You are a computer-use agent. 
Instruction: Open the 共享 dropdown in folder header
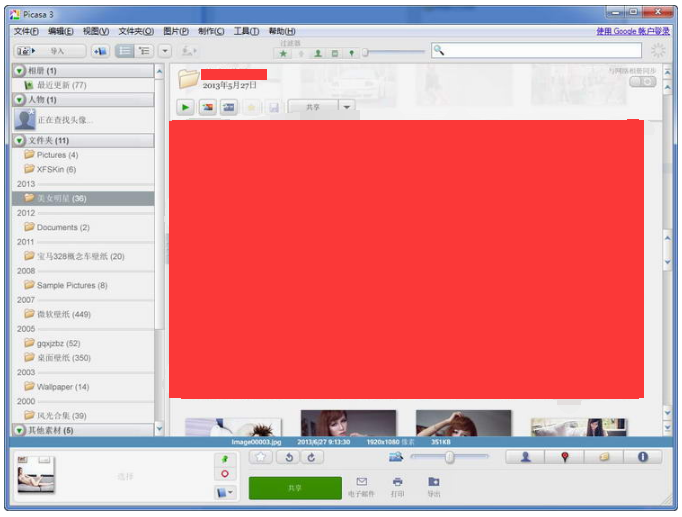point(346,107)
